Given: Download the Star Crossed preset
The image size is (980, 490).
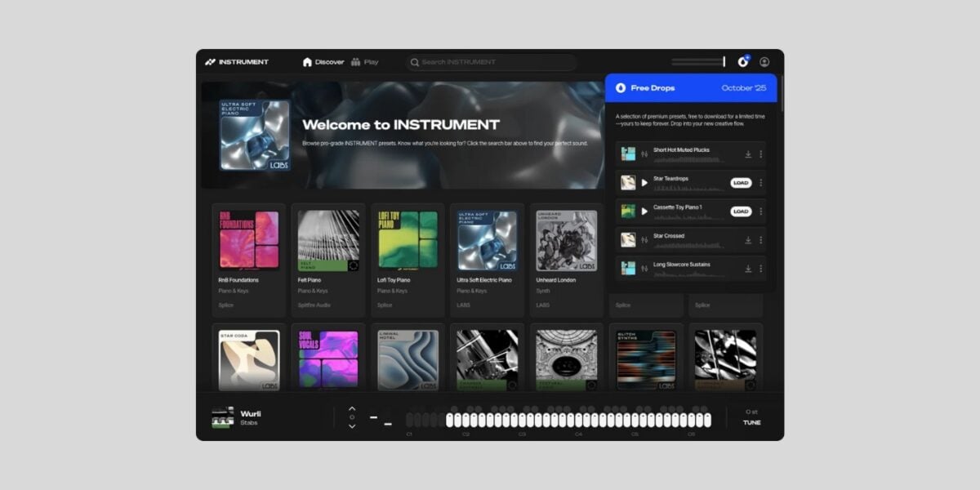Looking at the screenshot, I should tap(748, 239).
